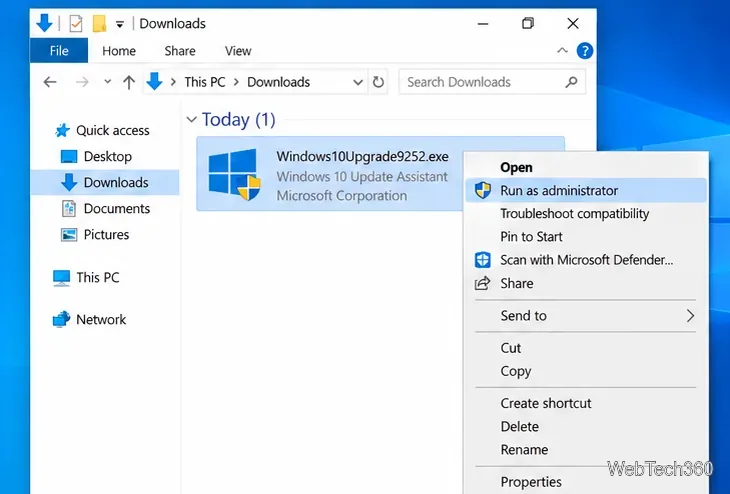
Task: Go forward with the right arrow
Action: coord(82,82)
